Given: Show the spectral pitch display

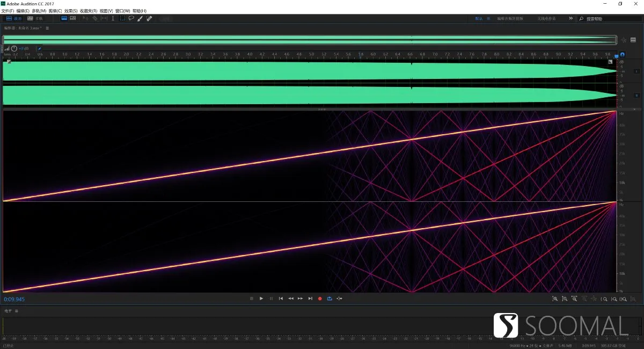Looking at the screenshot, I should tap(72, 18).
